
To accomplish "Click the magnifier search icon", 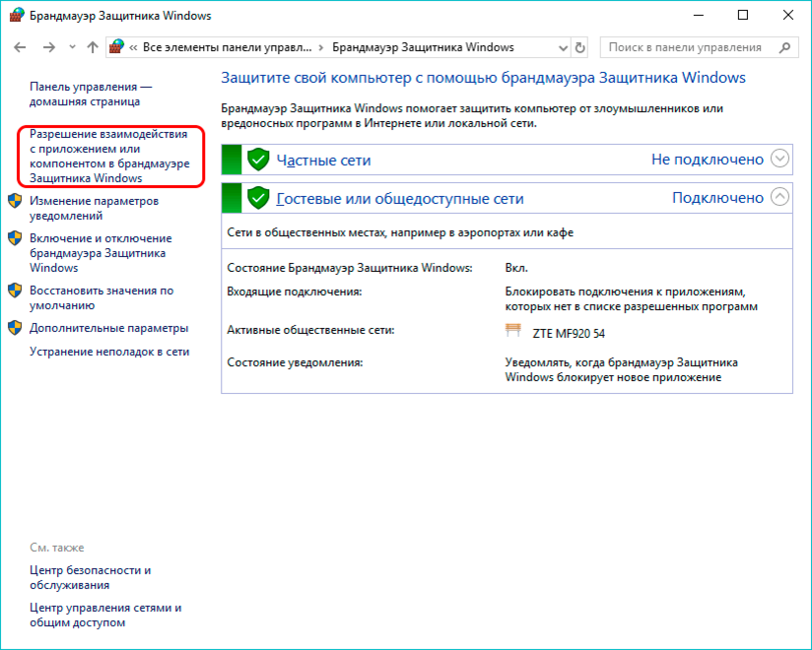I will (x=784, y=47).
